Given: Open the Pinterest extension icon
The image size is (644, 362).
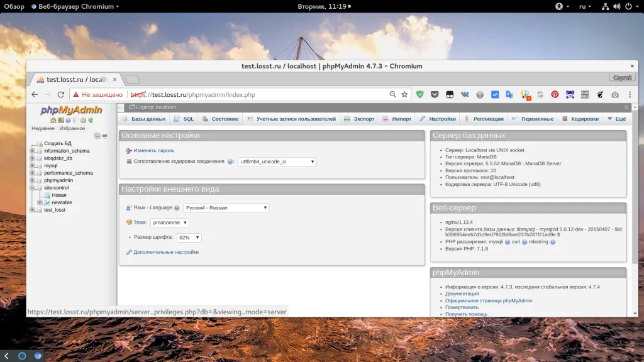Looking at the screenshot, I should [x=555, y=95].
